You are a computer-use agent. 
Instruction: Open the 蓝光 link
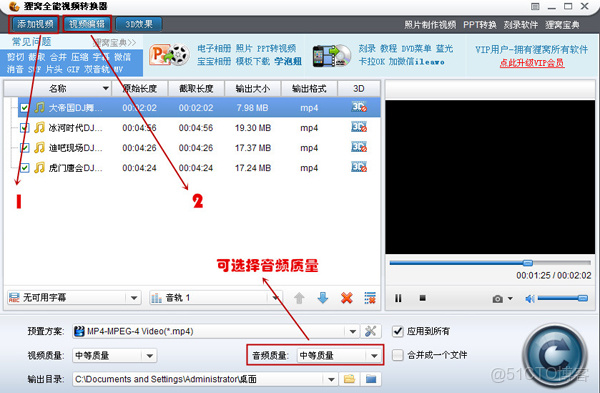445,49
